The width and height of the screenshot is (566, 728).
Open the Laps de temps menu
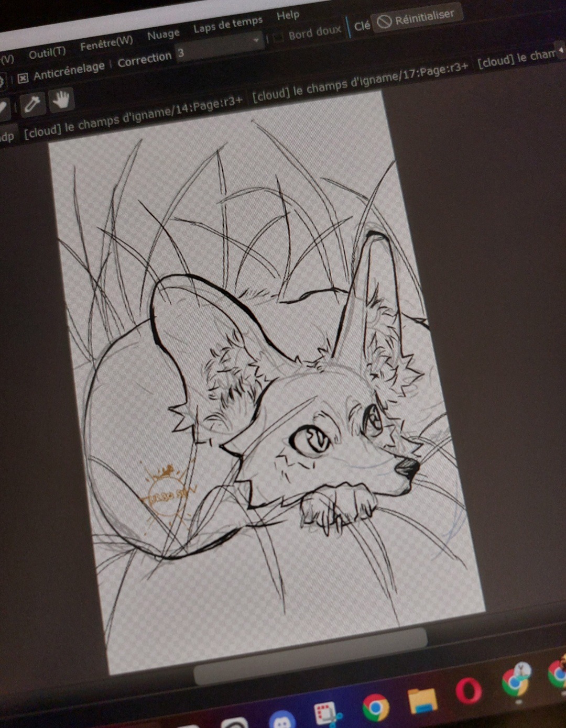pos(228,24)
